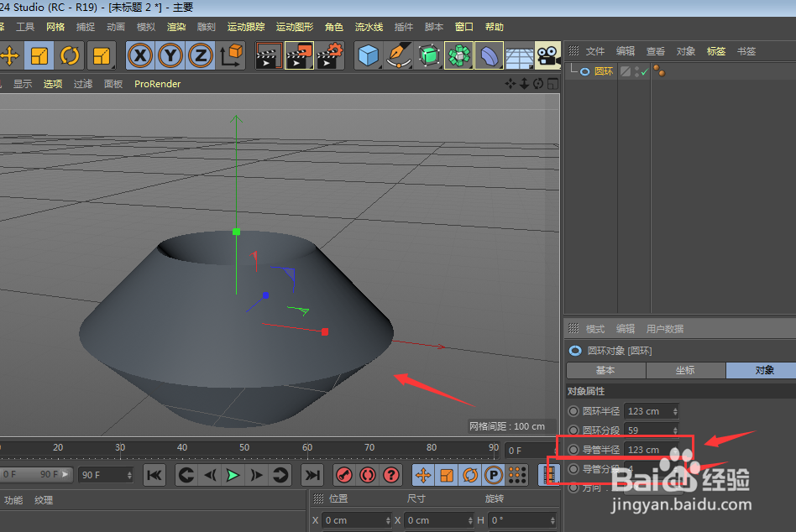Click inside the 导管半径 value field
Screen dimensions: 796x532
tap(647, 450)
